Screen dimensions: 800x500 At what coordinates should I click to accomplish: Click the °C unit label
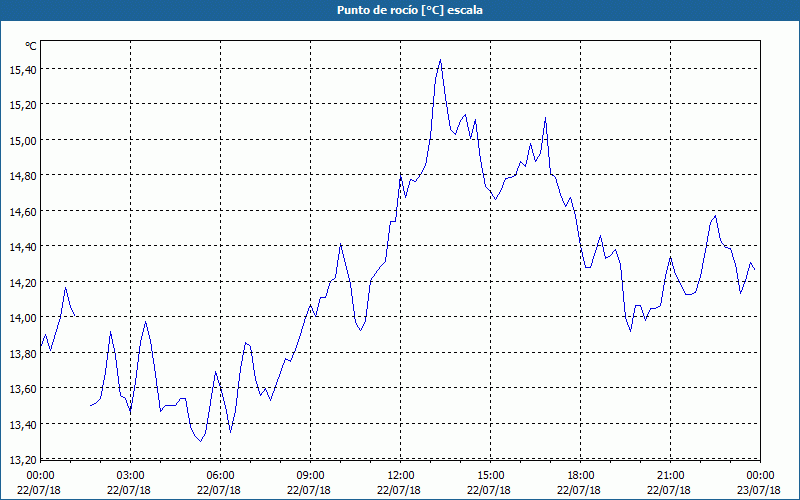tap(31, 46)
